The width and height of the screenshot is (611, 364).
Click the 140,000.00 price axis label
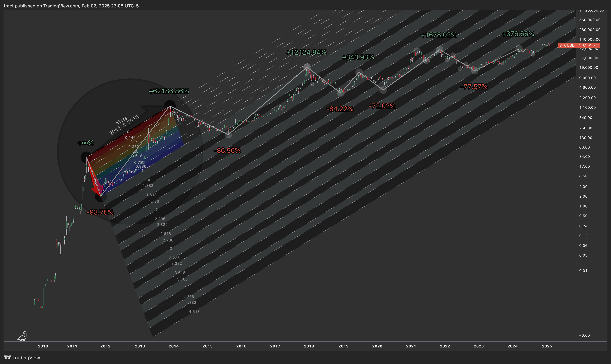[x=590, y=39]
